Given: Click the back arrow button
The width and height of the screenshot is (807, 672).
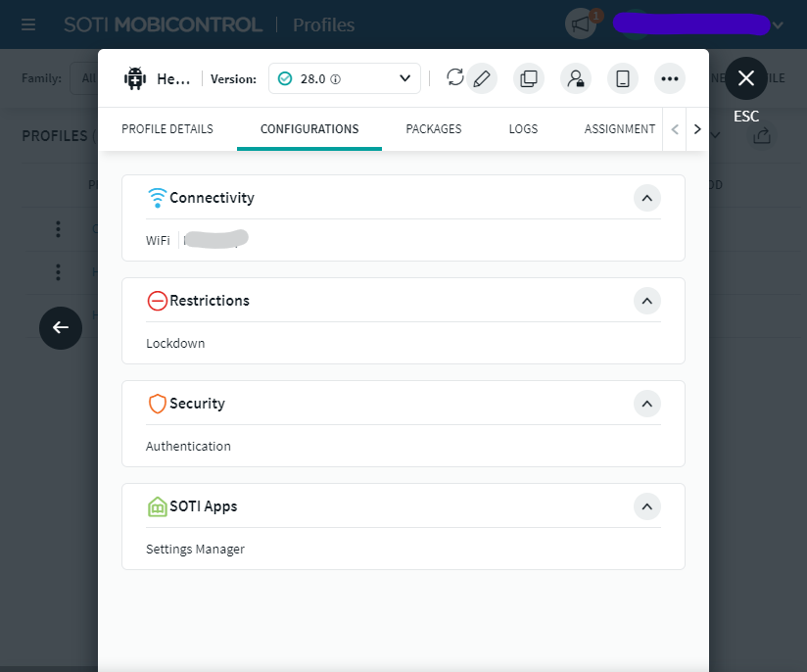Looking at the screenshot, I should click(61, 328).
